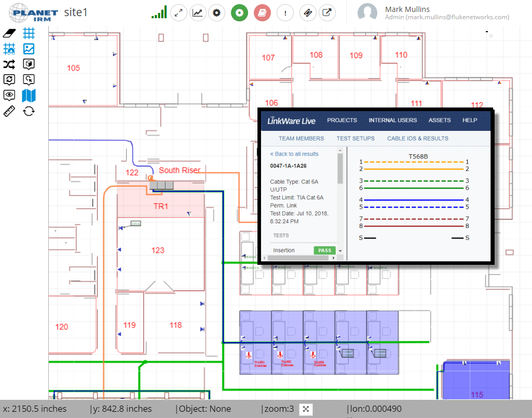The image size is (532, 418).
Task: Click the alert exclamation icon
Action: click(285, 12)
